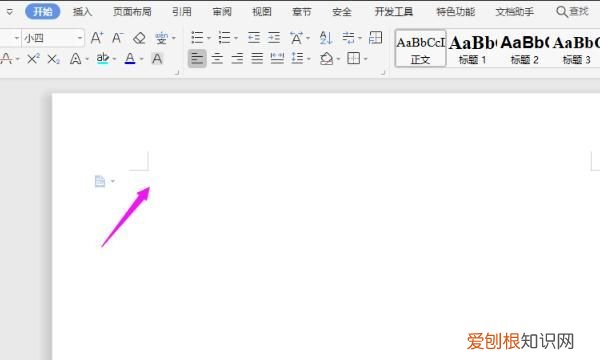The image size is (600, 360).
Task: Click the text tools icon right of paragraph marks
Action: coord(375,38)
